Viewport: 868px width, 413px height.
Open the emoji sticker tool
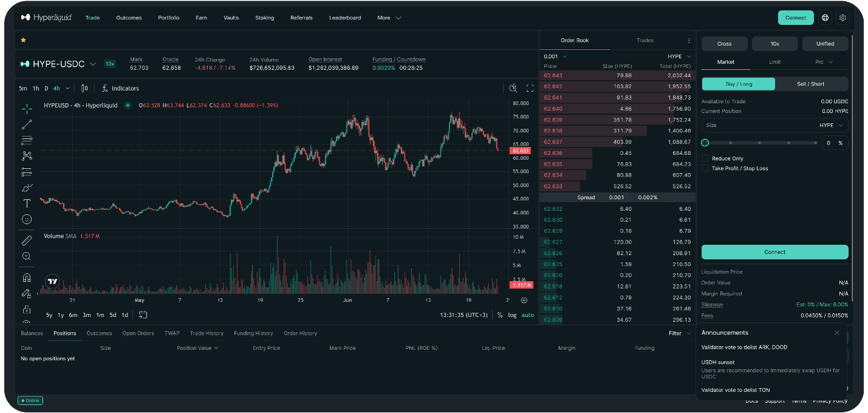(x=27, y=219)
